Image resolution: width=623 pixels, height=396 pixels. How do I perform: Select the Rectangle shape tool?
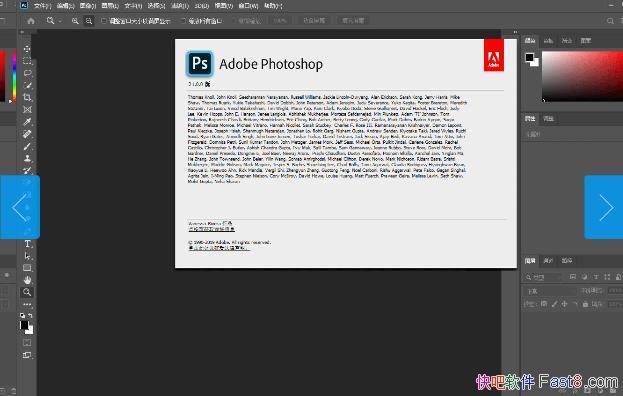(27, 268)
